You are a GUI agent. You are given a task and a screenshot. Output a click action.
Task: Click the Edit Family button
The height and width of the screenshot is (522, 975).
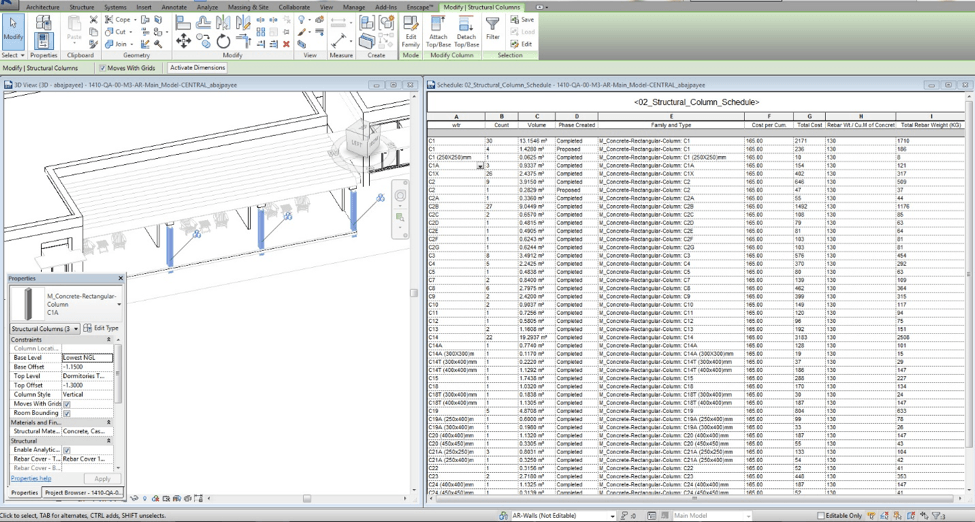[410, 32]
